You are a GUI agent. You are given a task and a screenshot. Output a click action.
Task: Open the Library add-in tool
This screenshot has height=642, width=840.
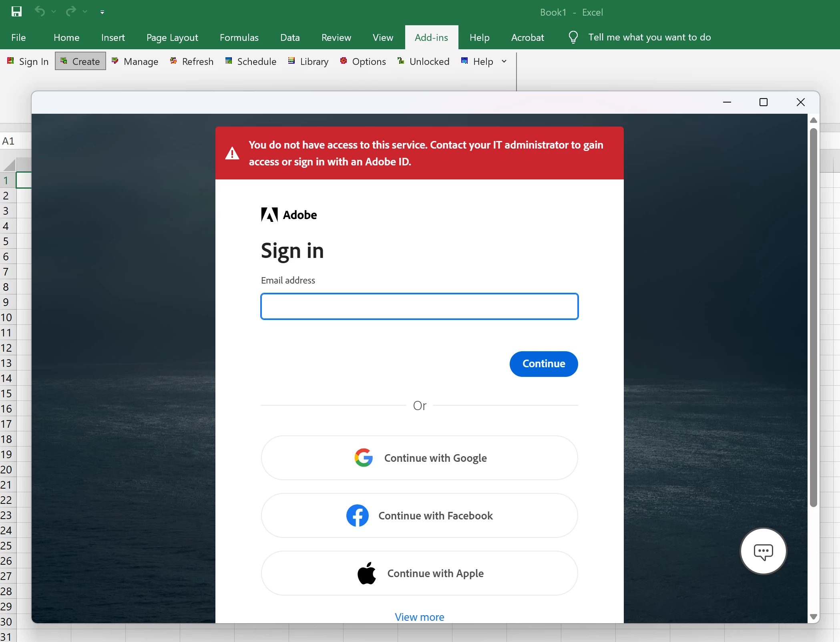308,61
